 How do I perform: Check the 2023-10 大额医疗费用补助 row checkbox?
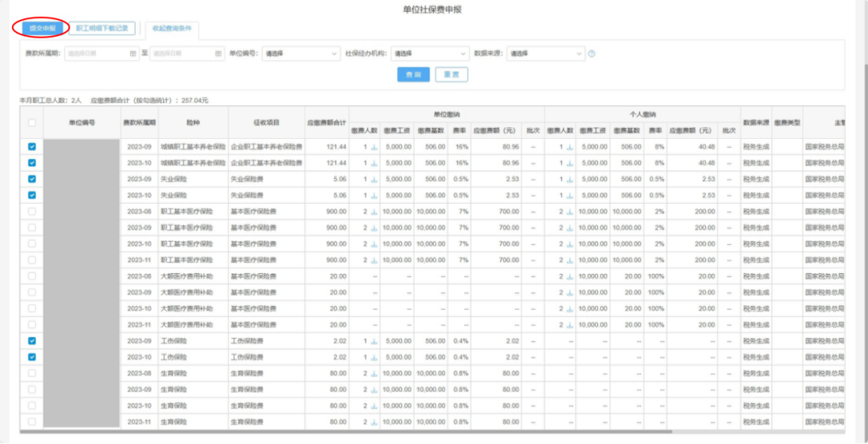31,308
